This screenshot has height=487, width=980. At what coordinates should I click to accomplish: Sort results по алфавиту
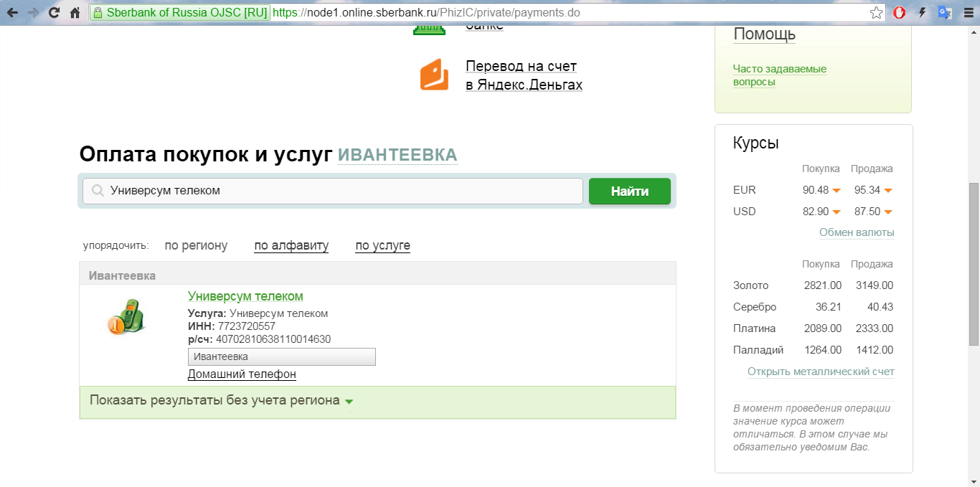coord(291,245)
